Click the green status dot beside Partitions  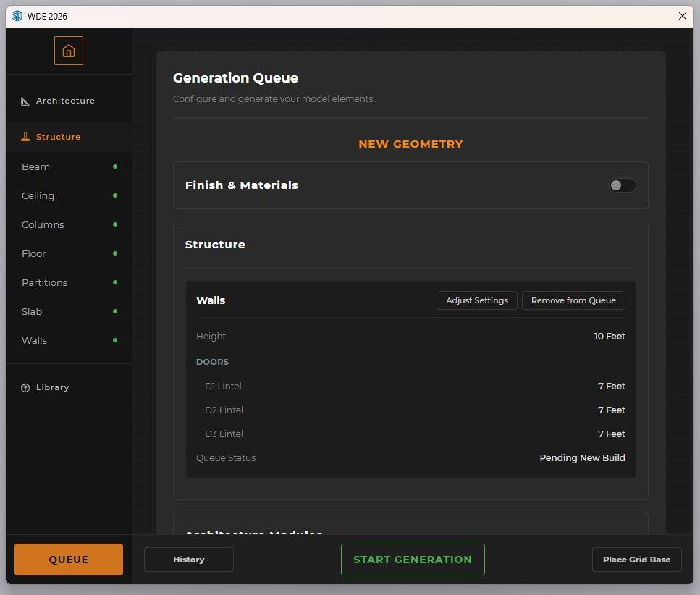tap(115, 282)
